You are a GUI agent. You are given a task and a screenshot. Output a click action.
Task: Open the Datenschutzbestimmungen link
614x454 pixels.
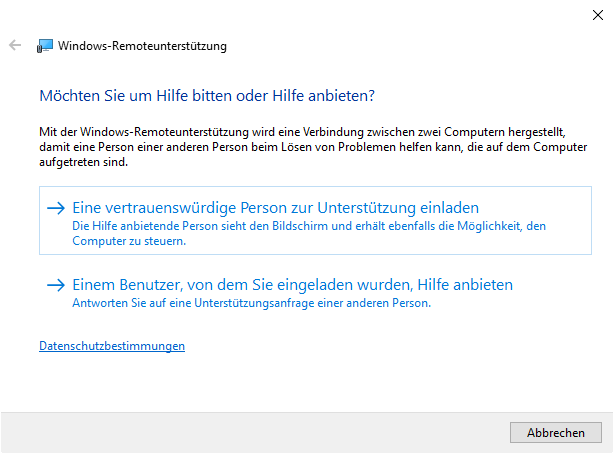112,346
